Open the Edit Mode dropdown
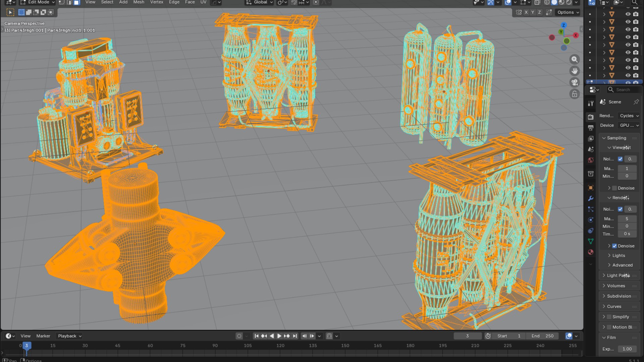This screenshot has width=644, height=362. pyautogui.click(x=37, y=2)
